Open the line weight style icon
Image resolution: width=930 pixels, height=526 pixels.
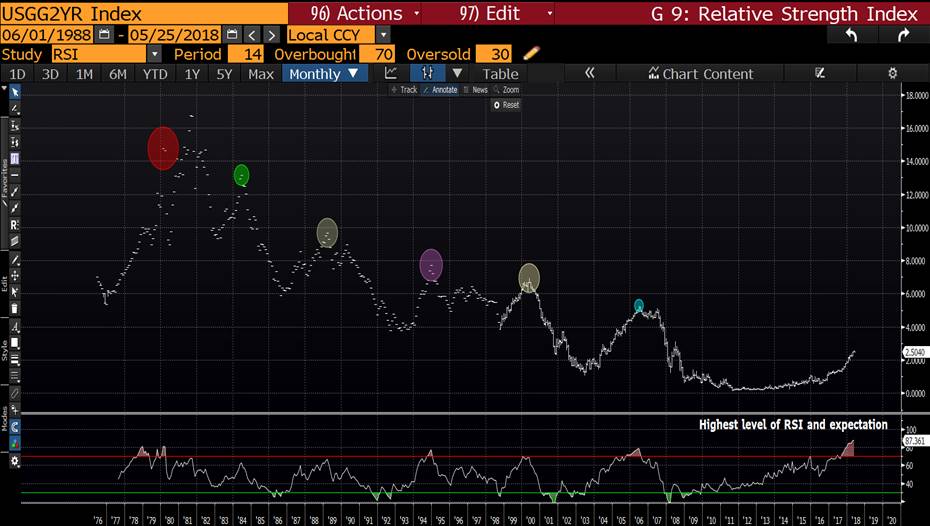tap(15, 359)
